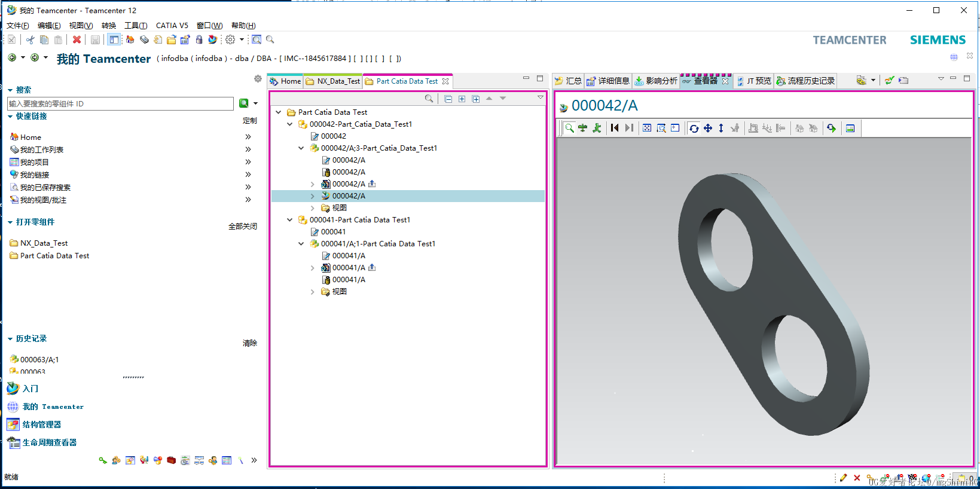Click 清除 to clear history
Screen dimensions: 980x489
click(x=250, y=343)
